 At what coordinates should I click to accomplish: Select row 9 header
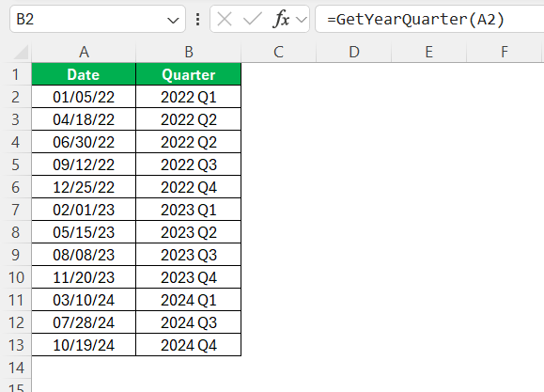click(16, 255)
